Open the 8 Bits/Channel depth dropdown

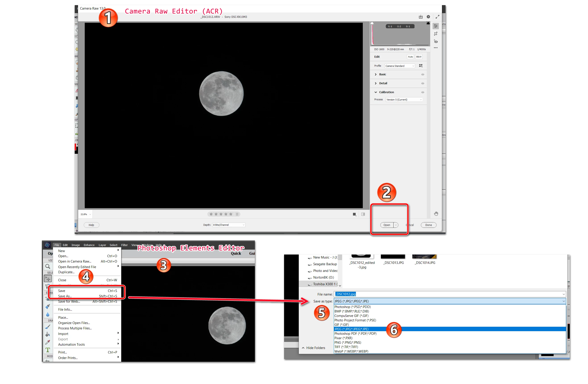pos(229,225)
